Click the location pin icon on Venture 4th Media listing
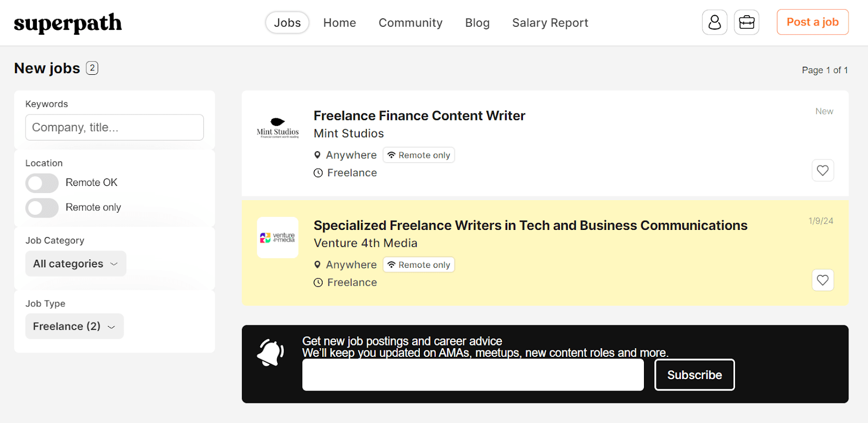This screenshot has height=423, width=868. click(x=317, y=265)
